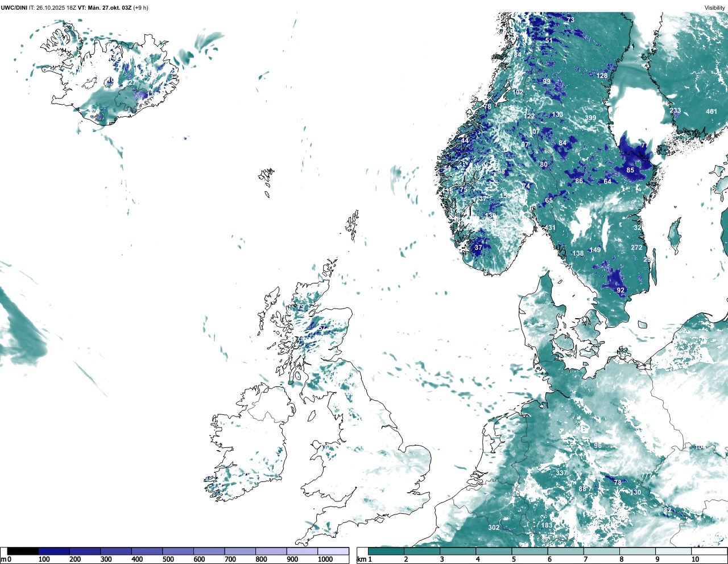Click the visibility value '777' on the map
Screen dimensions: 728x564
(647, 476)
